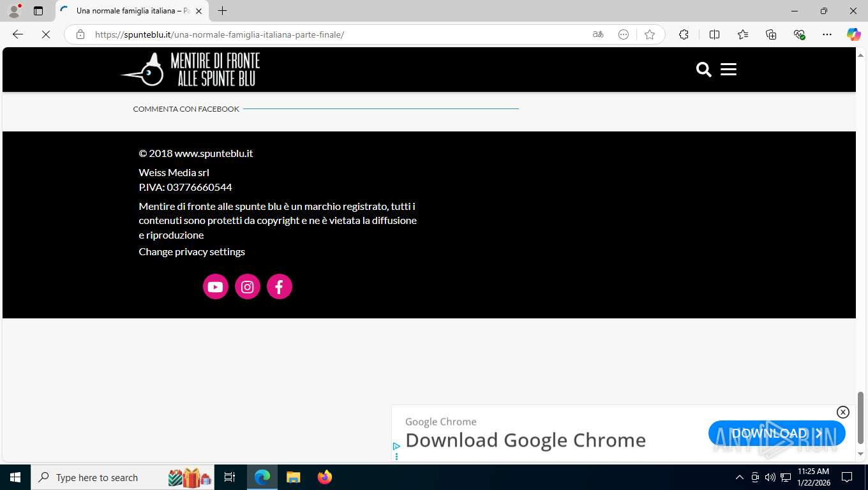The height and width of the screenshot is (490, 868).
Task: Click the taskbar search box
Action: (x=123, y=477)
